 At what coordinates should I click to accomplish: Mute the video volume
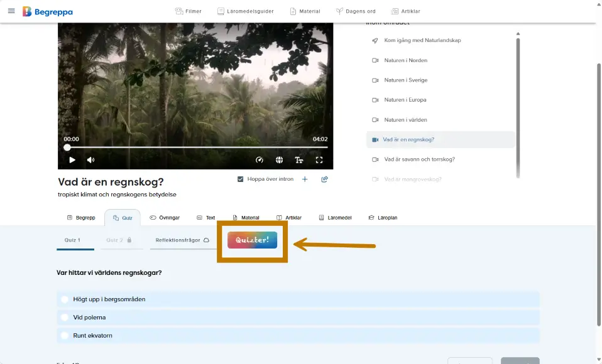[90, 160]
